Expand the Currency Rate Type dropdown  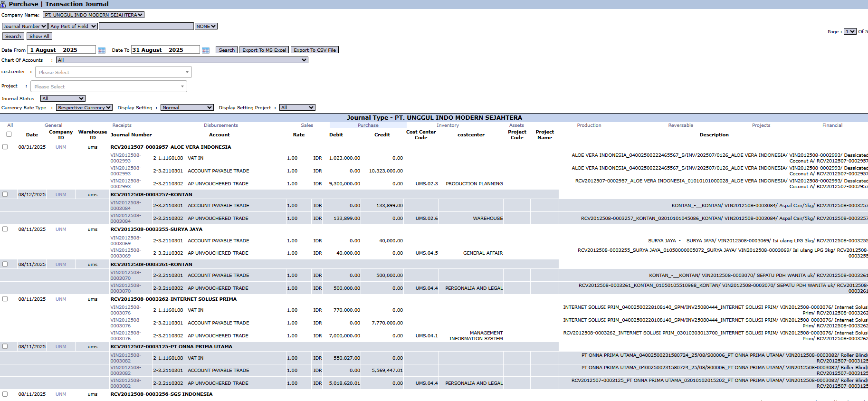coord(84,108)
